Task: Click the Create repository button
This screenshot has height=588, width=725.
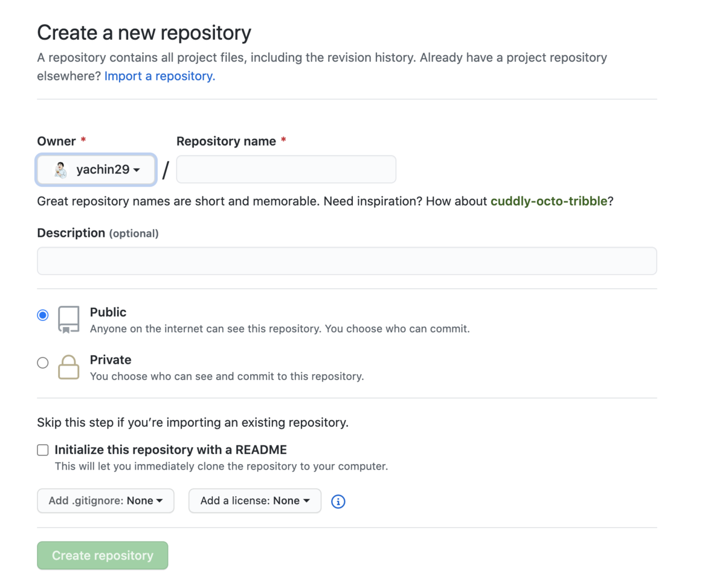Action: [x=103, y=555]
